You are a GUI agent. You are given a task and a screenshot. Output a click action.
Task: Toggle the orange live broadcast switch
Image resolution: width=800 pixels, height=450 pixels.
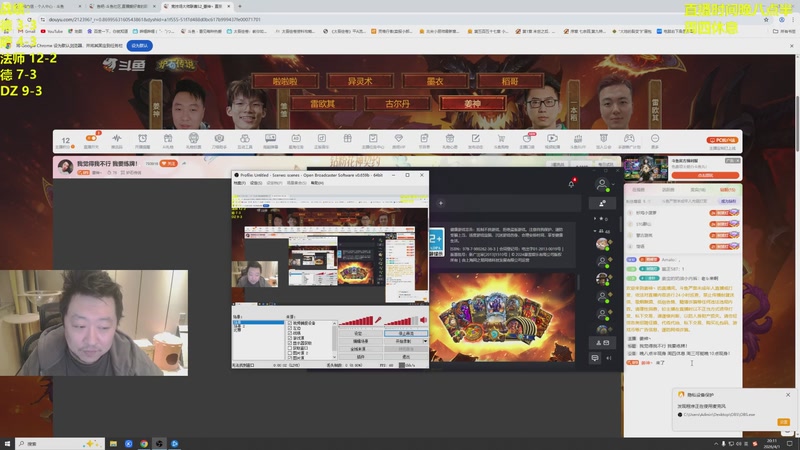coord(91,138)
